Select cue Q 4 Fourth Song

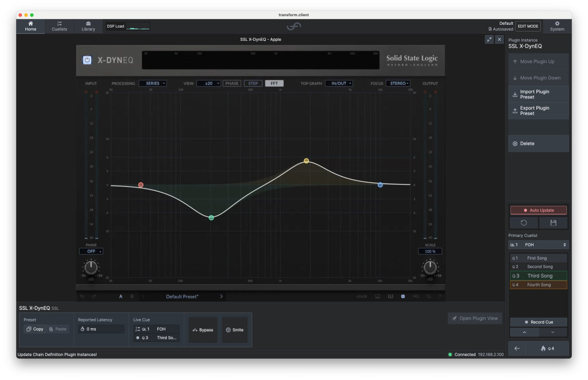coord(539,285)
